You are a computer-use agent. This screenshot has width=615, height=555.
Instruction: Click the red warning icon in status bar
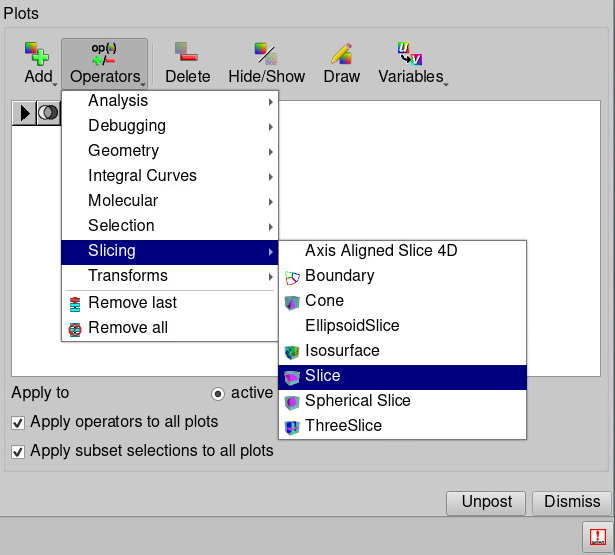tap(597, 536)
